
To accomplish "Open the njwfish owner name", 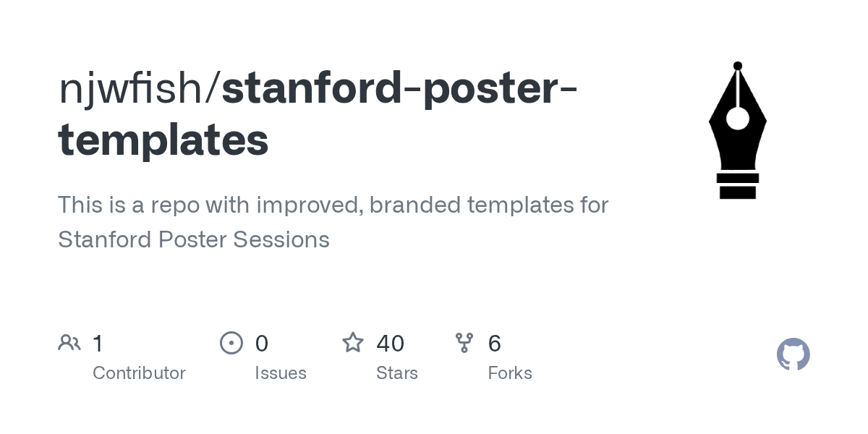I will point(132,89).
